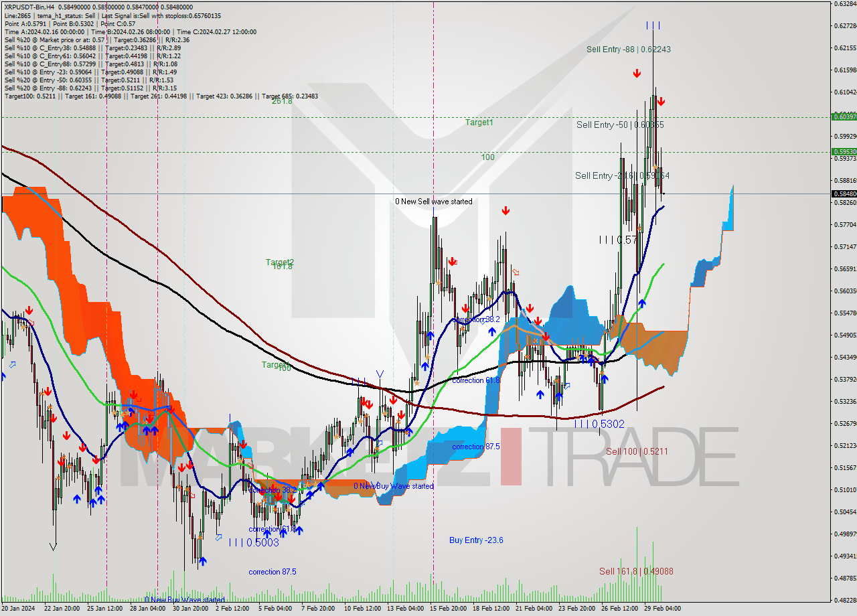Click the 'Sell %20 @ Entry -50: 0.60355' line
This screenshot has height=616, width=857.
pos(88,79)
